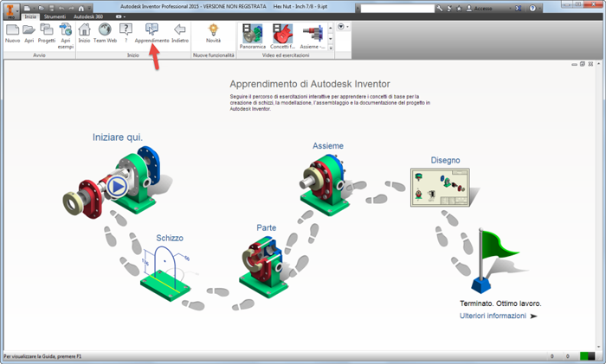Click the blue Help question mark icon
The image size is (606, 364).
(533, 8)
